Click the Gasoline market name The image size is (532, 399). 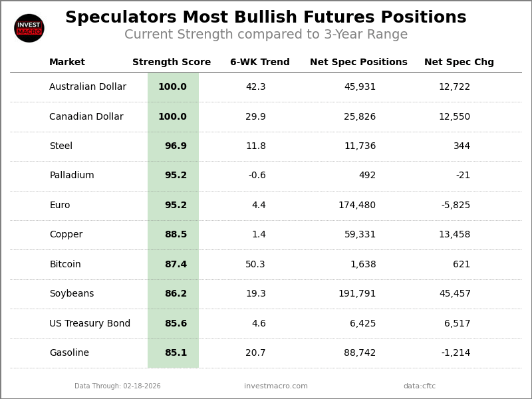pos(69,353)
